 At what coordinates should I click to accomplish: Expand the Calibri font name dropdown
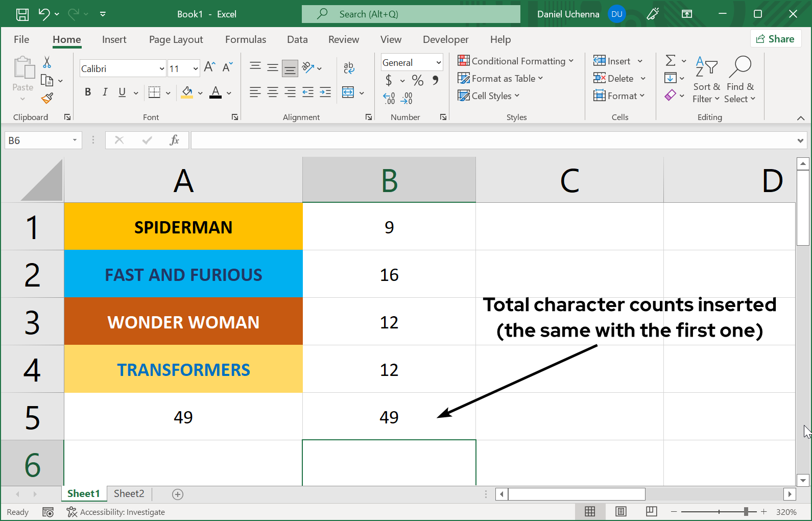pyautogui.click(x=161, y=68)
